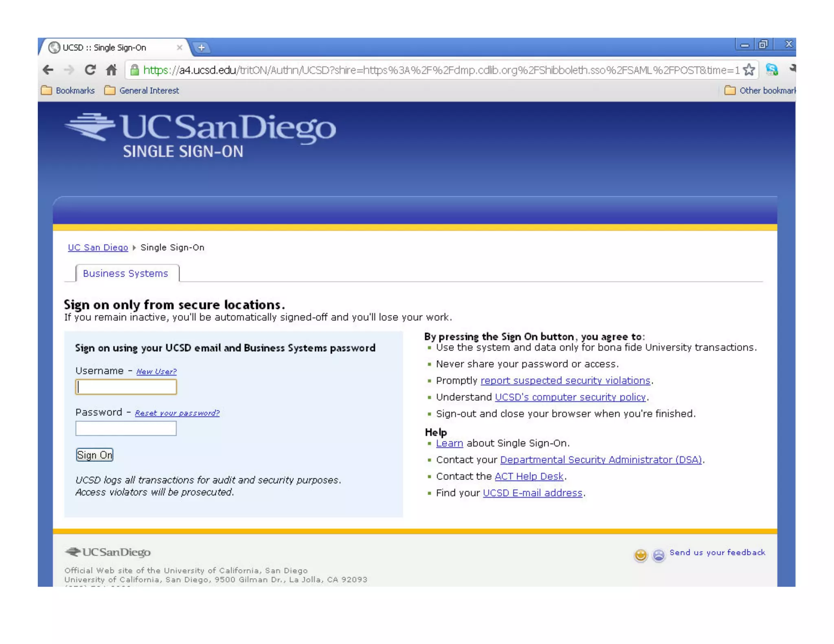Click the green SSL padlock icon
The width and height of the screenshot is (834, 644).
click(134, 70)
